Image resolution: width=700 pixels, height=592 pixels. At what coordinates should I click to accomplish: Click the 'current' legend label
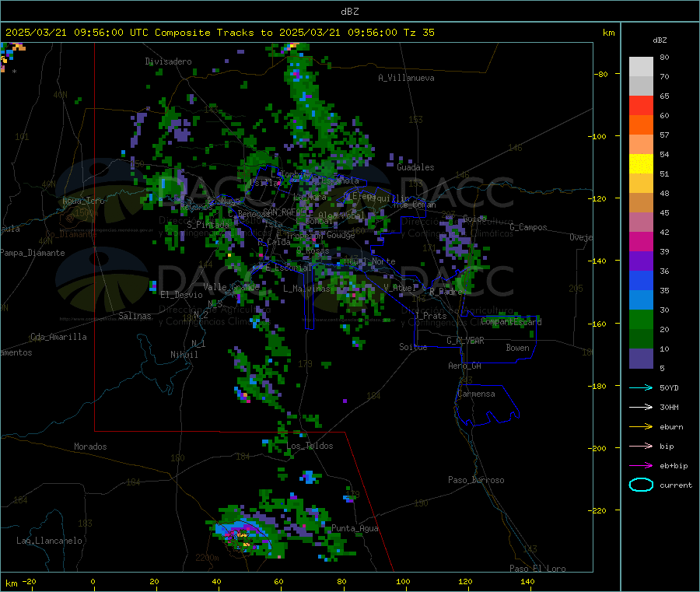pyautogui.click(x=676, y=485)
